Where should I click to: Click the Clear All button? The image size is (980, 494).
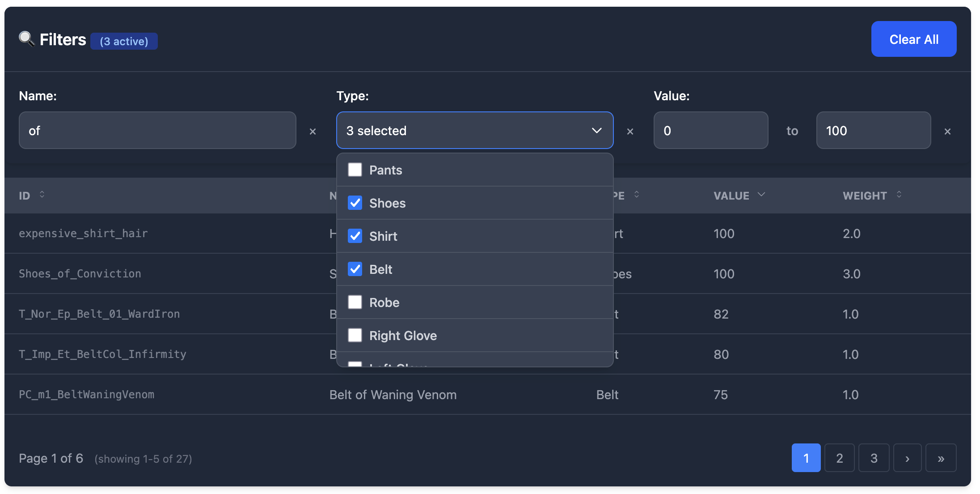(x=913, y=39)
